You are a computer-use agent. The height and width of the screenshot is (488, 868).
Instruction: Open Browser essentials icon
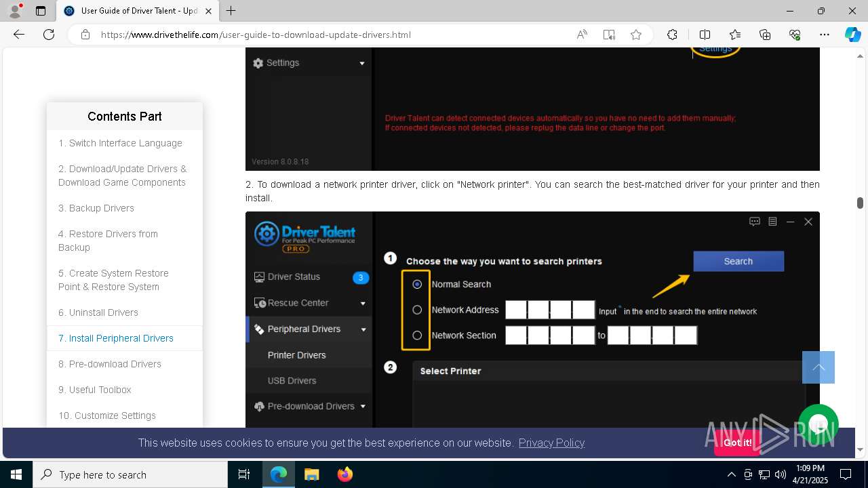tap(795, 35)
